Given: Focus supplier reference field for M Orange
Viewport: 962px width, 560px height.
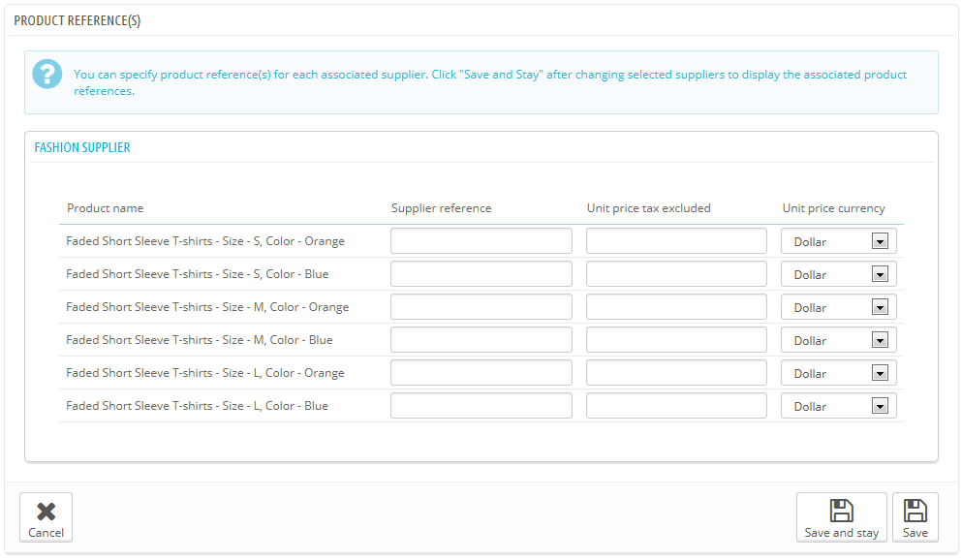Looking at the screenshot, I should tap(481, 307).
